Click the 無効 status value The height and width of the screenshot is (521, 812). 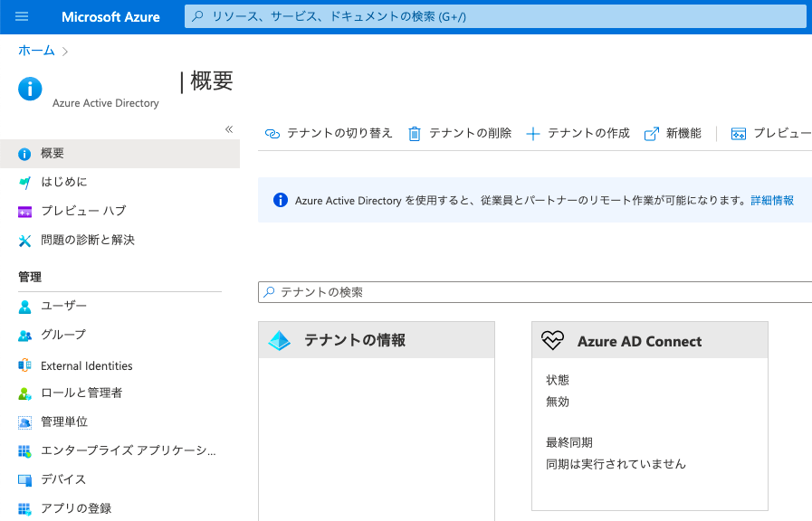pyautogui.click(x=558, y=402)
